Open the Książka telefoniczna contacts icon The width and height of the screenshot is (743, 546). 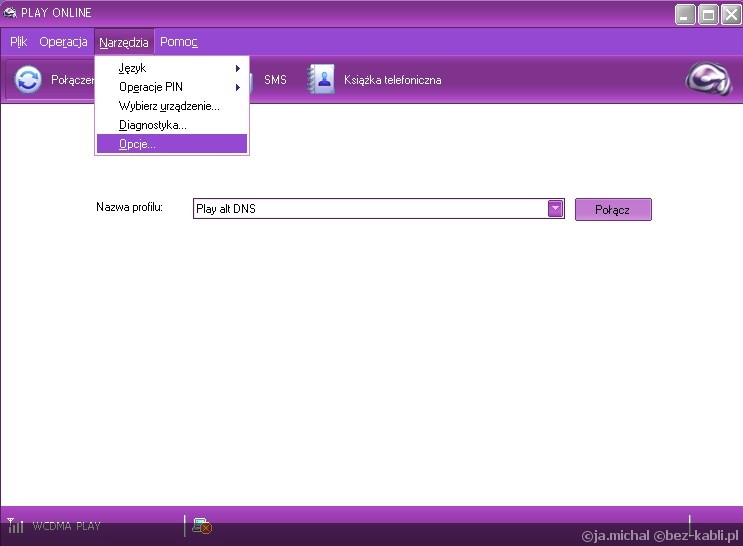point(321,79)
